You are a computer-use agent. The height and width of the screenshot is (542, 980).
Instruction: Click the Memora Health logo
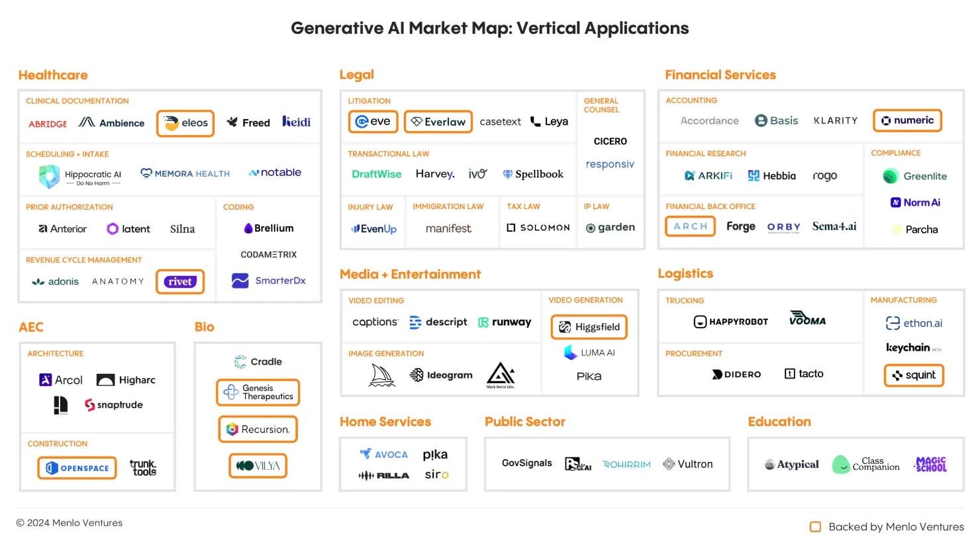pyautogui.click(x=185, y=173)
